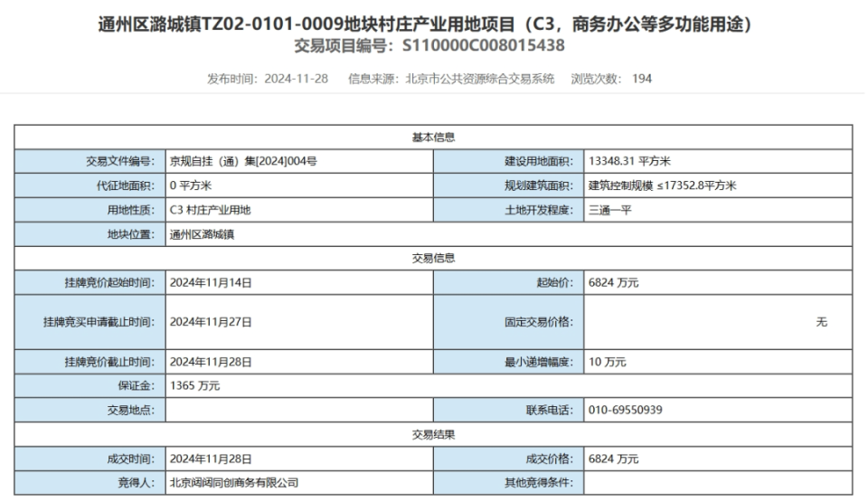This screenshot has width=868, height=502.
Task: Select bidding deadline date 2024年11月28日
Action: 211,362
